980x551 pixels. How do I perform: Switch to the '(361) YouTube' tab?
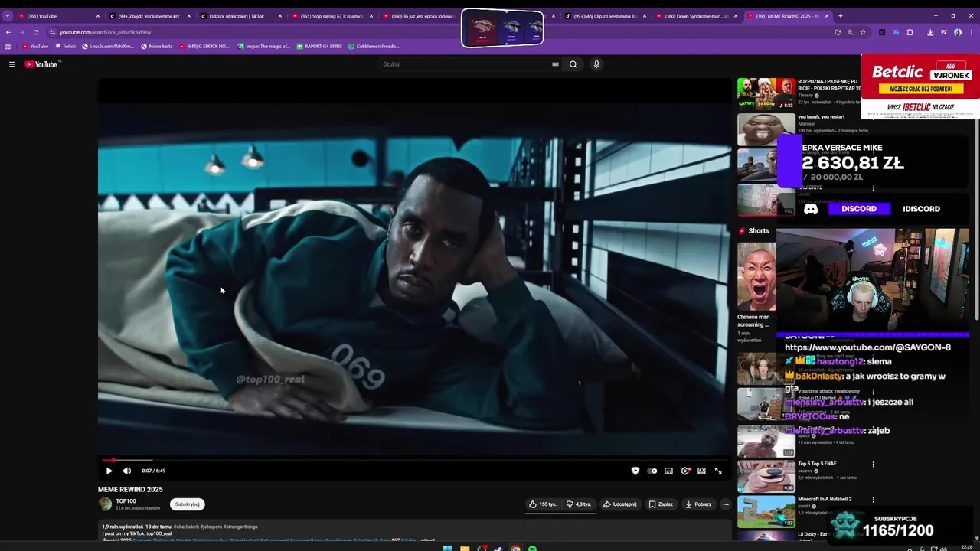click(58, 16)
